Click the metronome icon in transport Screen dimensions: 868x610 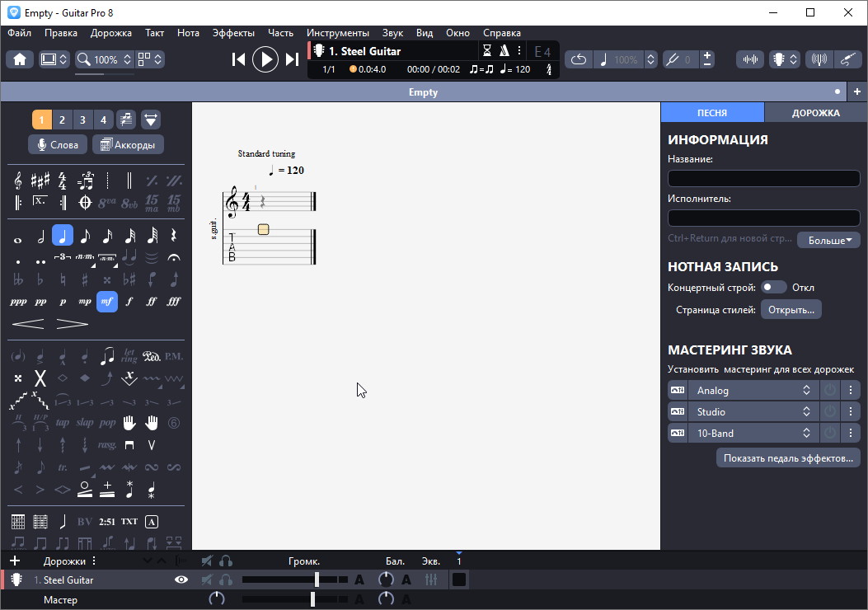click(504, 51)
